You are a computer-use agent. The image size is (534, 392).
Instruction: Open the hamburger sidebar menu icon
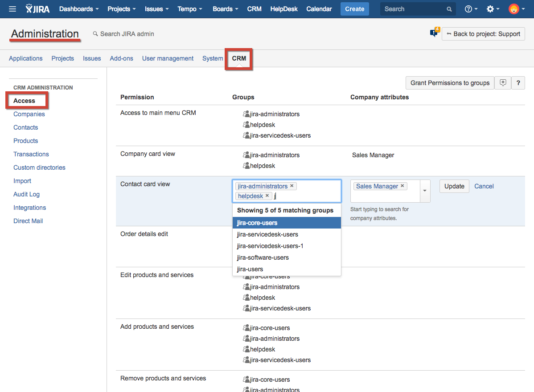point(12,9)
